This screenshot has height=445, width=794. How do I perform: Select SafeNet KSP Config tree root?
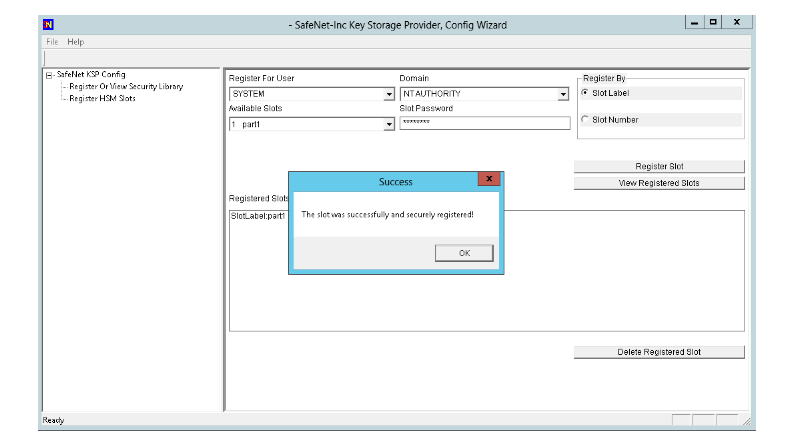(91, 74)
